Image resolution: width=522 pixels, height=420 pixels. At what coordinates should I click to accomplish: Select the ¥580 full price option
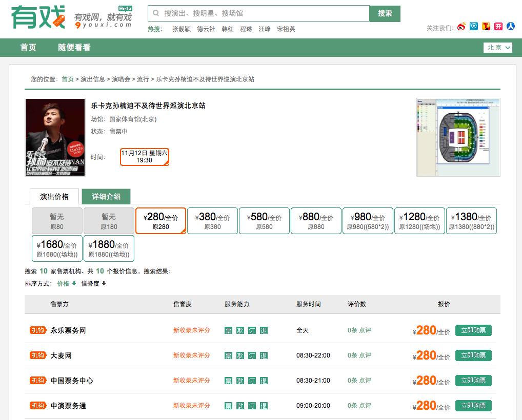point(264,221)
